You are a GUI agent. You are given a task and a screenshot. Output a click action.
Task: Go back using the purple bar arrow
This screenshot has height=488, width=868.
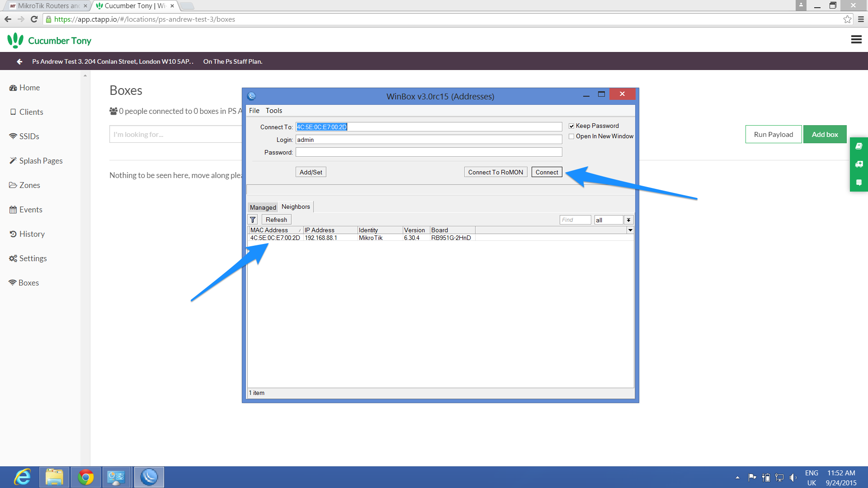tap(19, 61)
